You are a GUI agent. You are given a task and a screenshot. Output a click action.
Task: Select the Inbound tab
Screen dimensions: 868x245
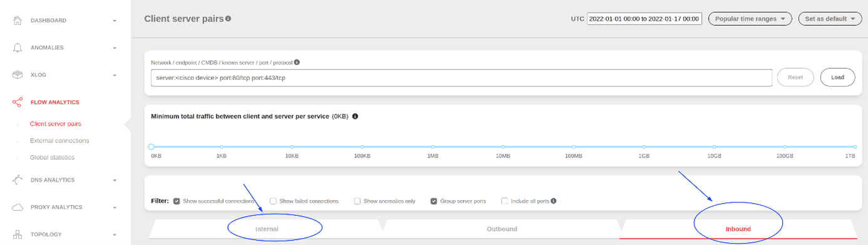(738, 229)
